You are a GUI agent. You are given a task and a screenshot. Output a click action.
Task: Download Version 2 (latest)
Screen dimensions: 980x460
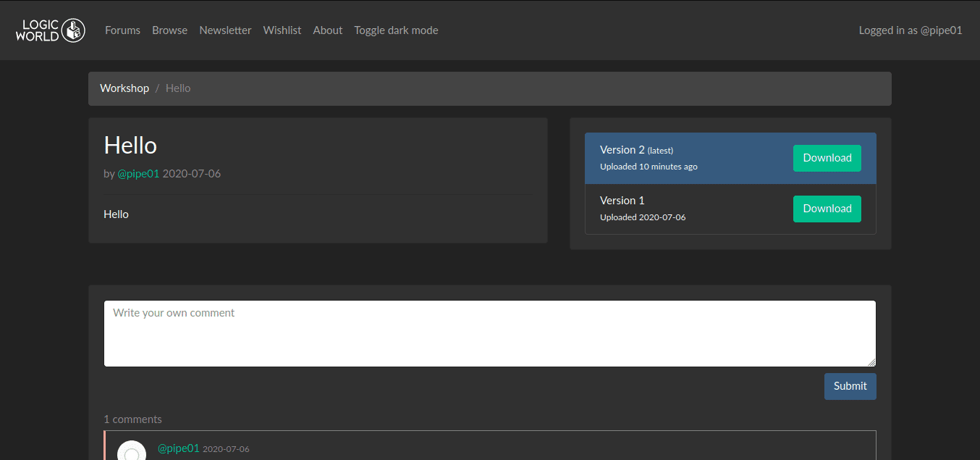tap(827, 158)
